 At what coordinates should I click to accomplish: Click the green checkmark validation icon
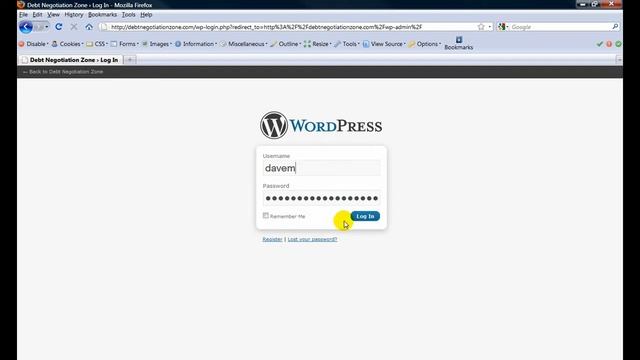(x=600, y=44)
